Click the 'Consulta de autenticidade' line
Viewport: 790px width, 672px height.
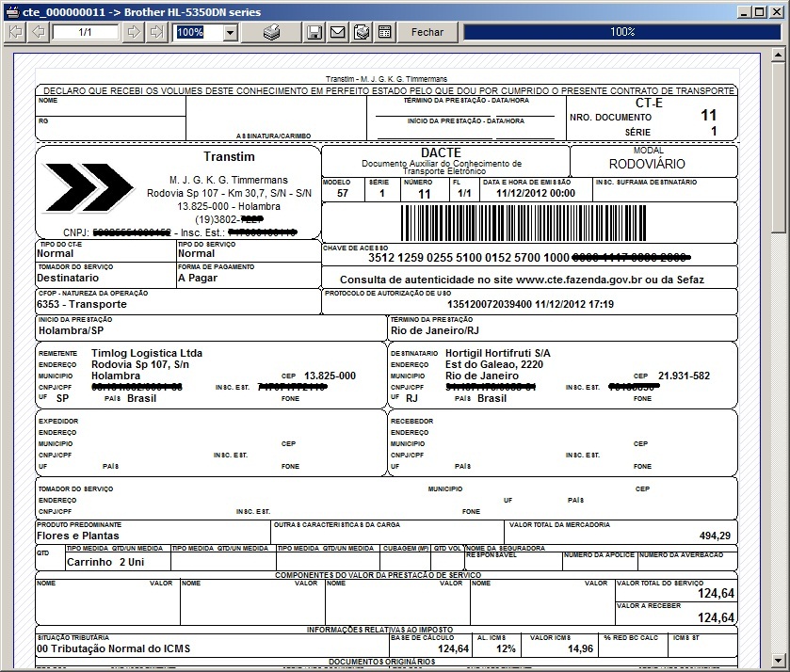522,280
